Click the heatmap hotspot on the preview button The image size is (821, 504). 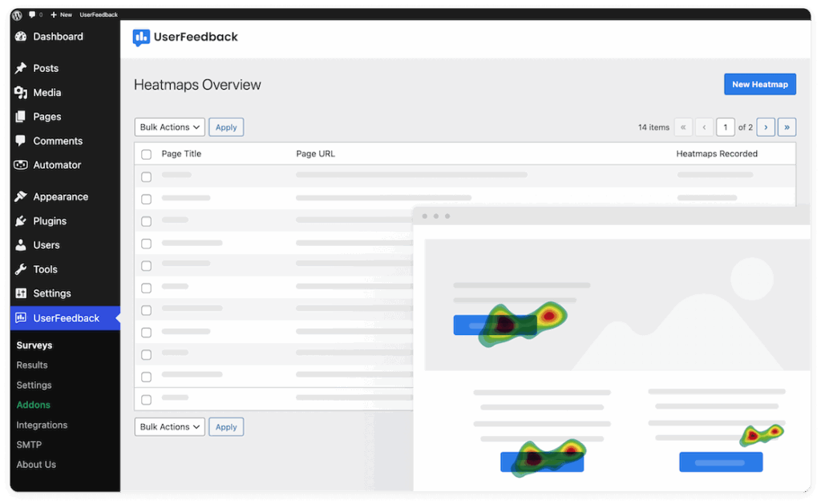504,323
